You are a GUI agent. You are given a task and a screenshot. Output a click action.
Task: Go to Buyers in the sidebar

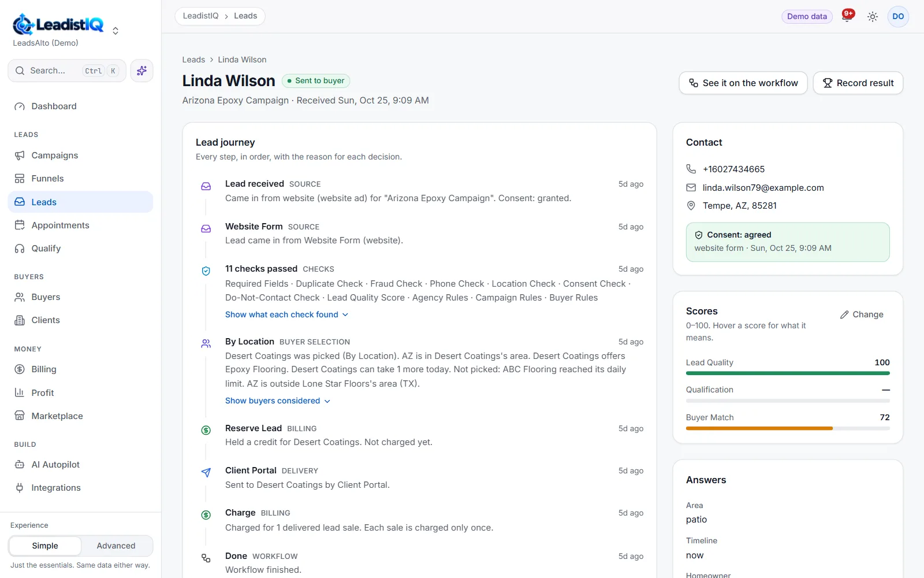(80, 297)
